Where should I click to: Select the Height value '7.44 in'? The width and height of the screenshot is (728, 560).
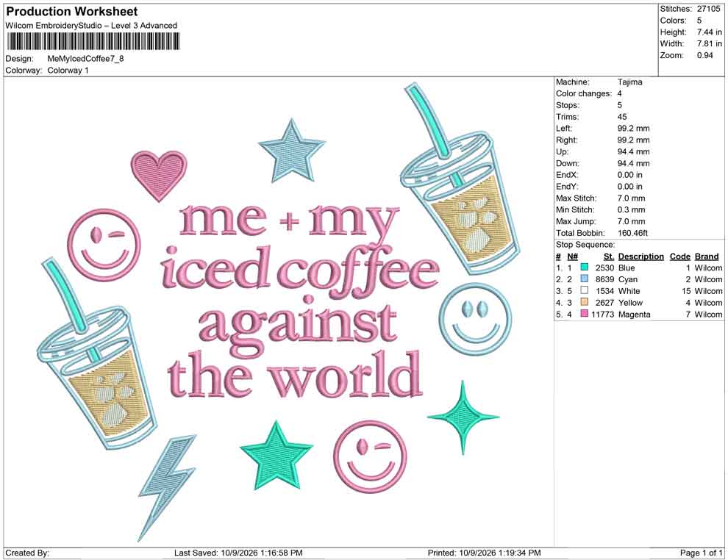pos(710,32)
